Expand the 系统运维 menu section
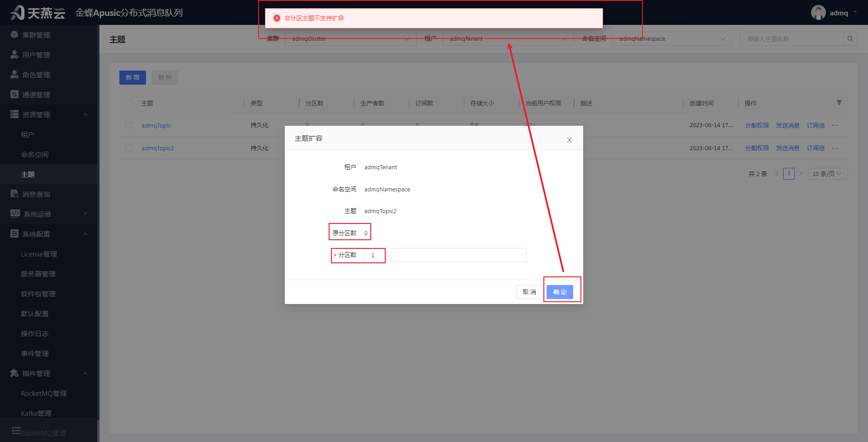This screenshot has height=442, width=868. tap(86, 214)
